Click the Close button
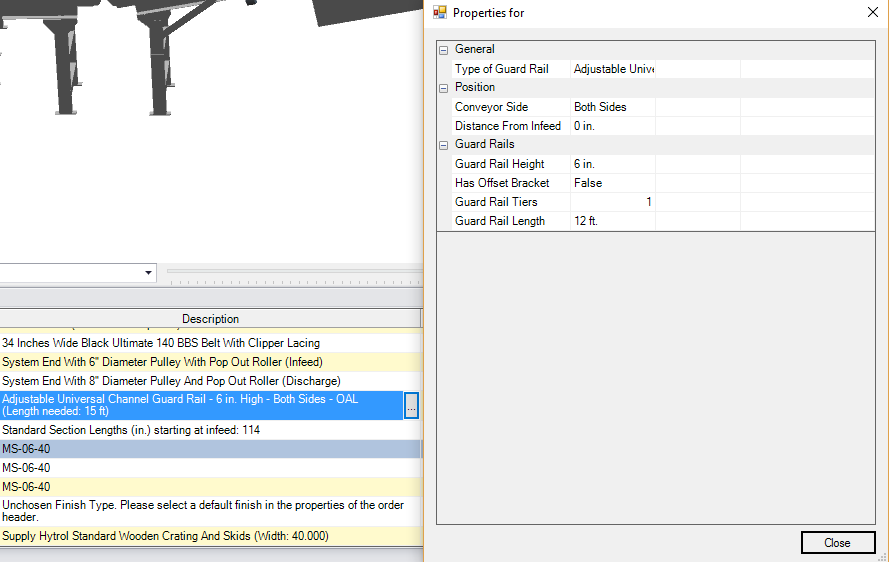 (837, 543)
